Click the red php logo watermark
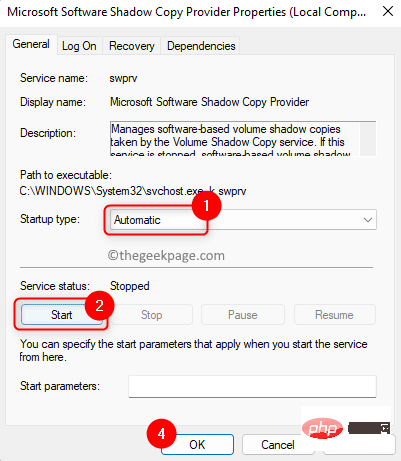The image size is (401, 461). click(x=322, y=428)
